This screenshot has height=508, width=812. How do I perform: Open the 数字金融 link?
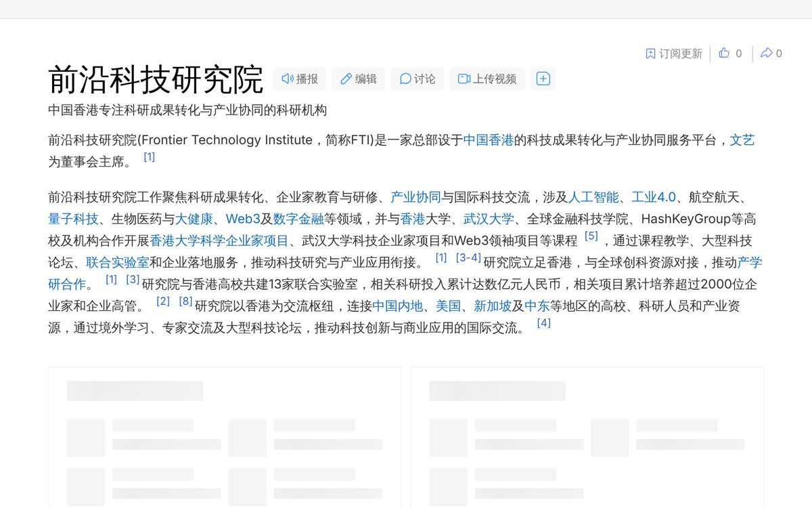(x=298, y=219)
